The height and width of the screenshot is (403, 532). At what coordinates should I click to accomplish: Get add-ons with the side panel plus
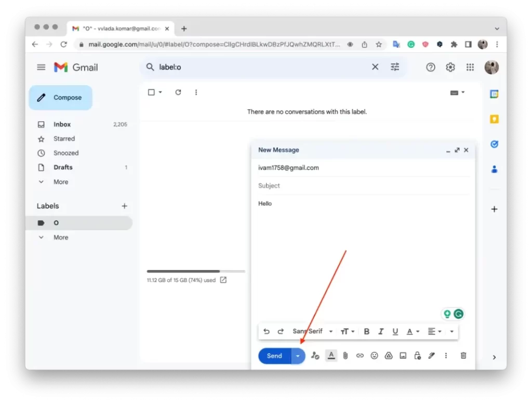495,209
